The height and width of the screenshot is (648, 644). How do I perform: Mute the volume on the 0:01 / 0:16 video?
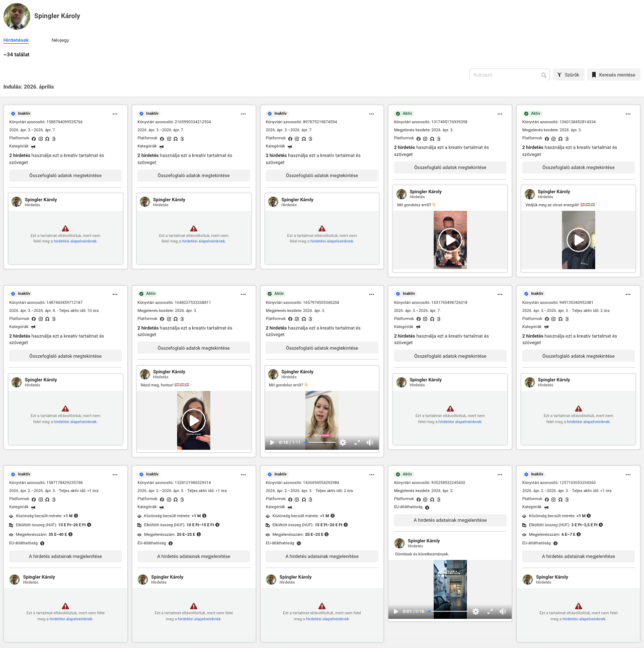coord(502,612)
